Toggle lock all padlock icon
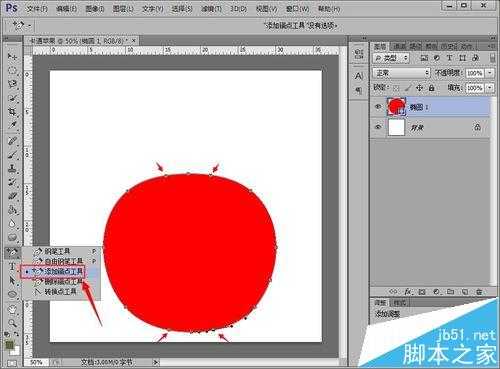500x369 pixels. click(431, 88)
